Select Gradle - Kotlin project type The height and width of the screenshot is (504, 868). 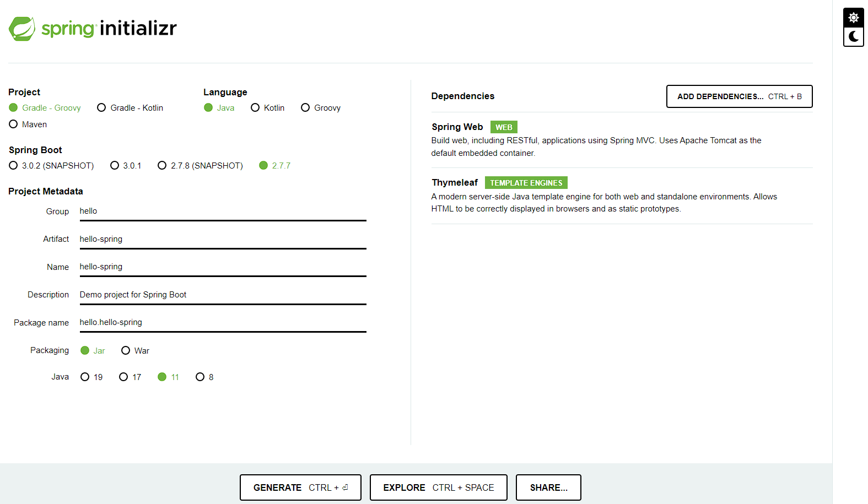coord(130,108)
